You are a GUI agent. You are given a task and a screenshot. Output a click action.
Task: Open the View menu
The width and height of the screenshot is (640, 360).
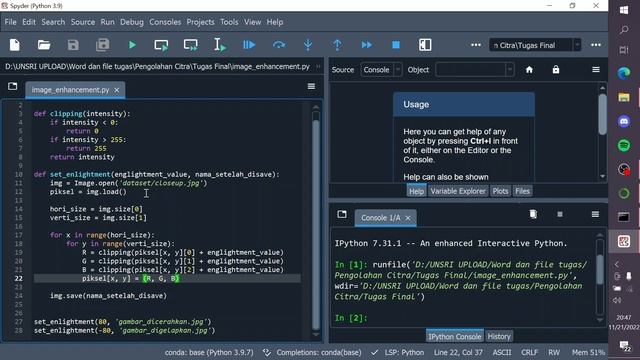[253, 22]
